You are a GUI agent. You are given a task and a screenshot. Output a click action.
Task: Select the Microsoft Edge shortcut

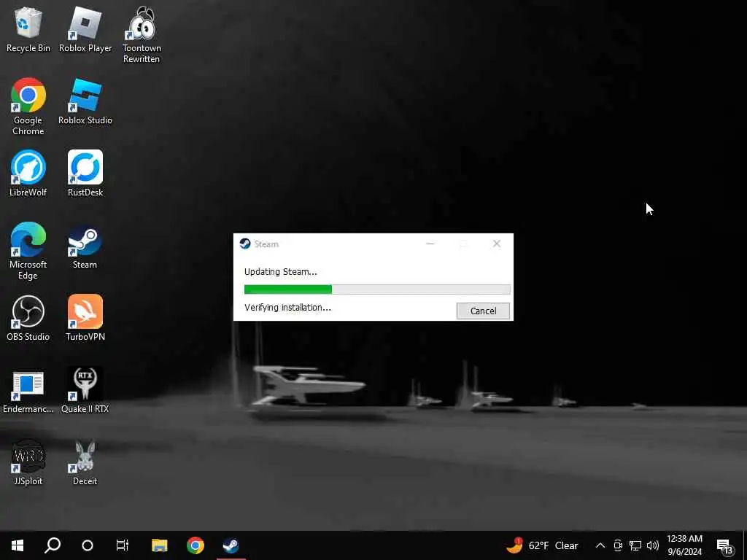click(28, 251)
